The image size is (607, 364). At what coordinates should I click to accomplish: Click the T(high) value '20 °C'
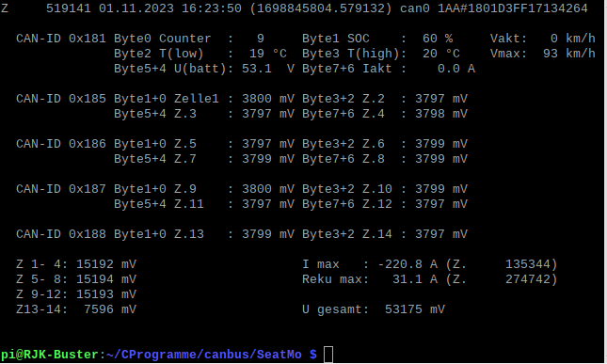pyautogui.click(x=441, y=54)
